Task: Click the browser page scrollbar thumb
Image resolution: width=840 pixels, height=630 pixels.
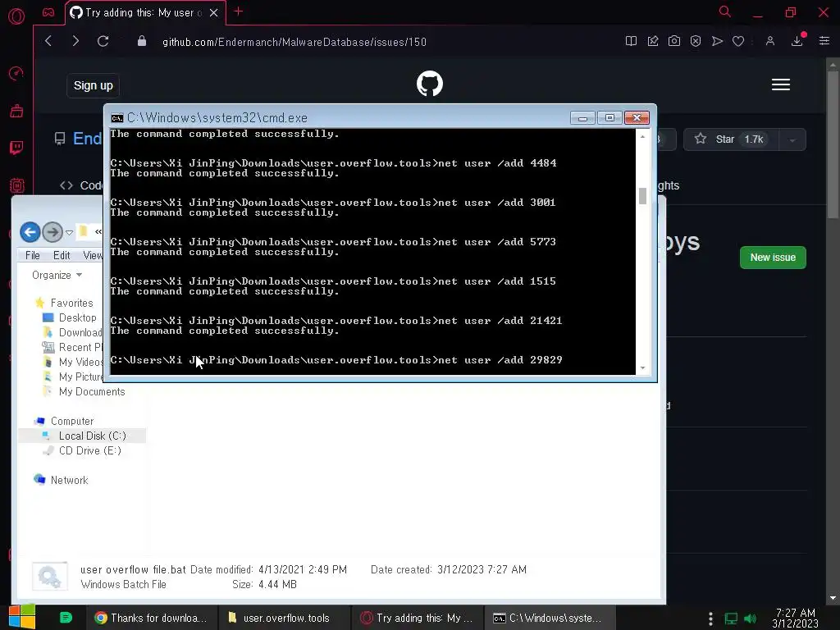Action: click(833, 144)
